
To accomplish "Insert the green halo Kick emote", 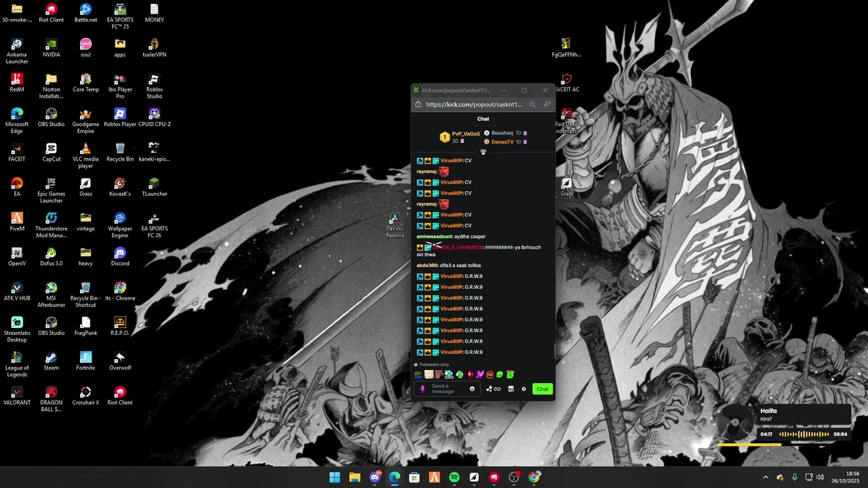I will pyautogui.click(x=510, y=374).
